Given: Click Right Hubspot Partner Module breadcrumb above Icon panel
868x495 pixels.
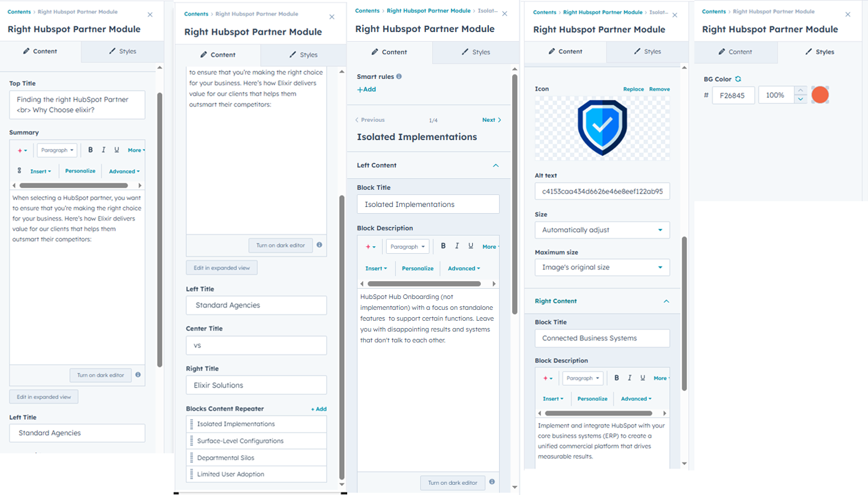Looking at the screenshot, I should point(602,12).
